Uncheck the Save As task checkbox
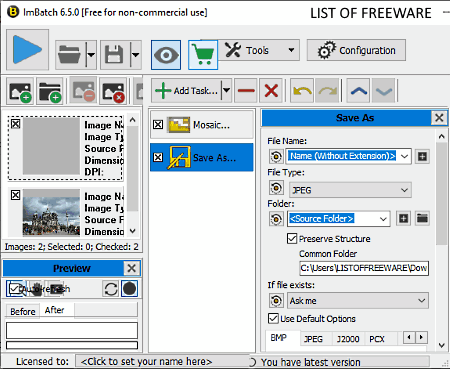The width and height of the screenshot is (450, 369). point(158,157)
